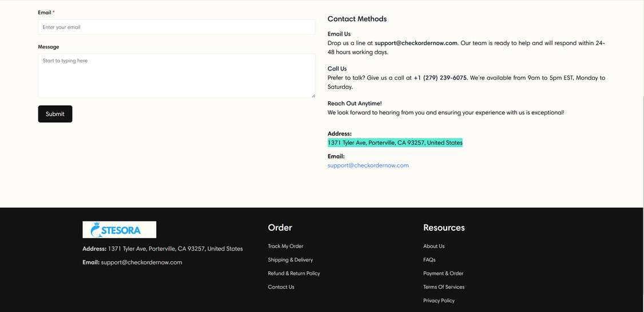Viewport: 644px width, 312px height.
Task: Focus the Email input field
Action: (176, 27)
